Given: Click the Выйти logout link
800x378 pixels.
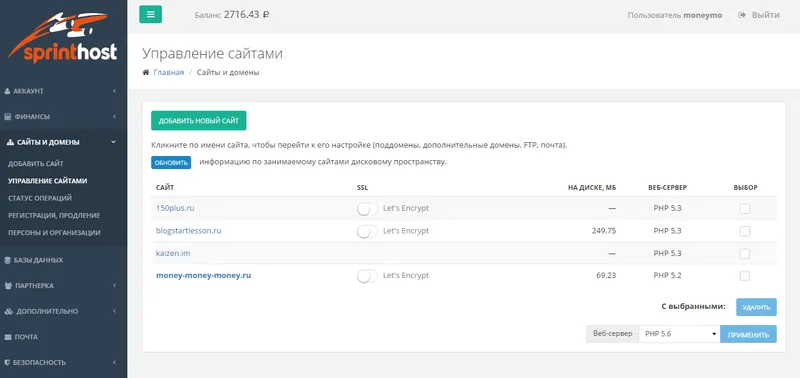Looking at the screenshot, I should point(765,15).
